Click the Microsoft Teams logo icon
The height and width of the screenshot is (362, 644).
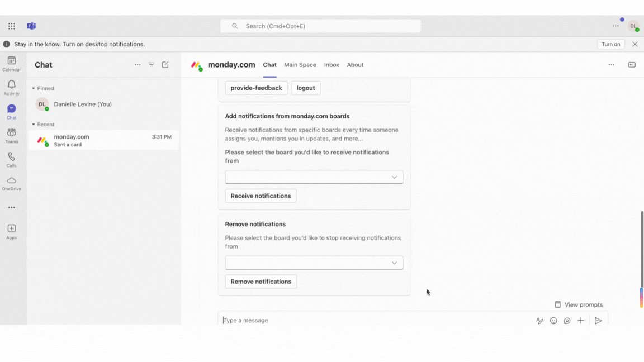[x=31, y=26]
